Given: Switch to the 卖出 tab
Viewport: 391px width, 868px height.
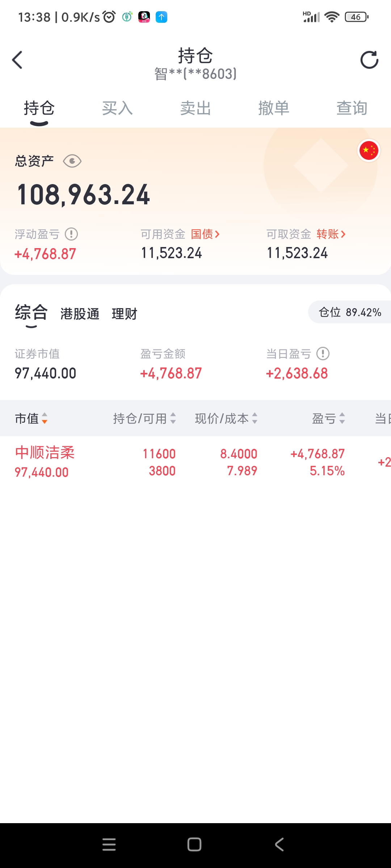Looking at the screenshot, I should click(195, 108).
